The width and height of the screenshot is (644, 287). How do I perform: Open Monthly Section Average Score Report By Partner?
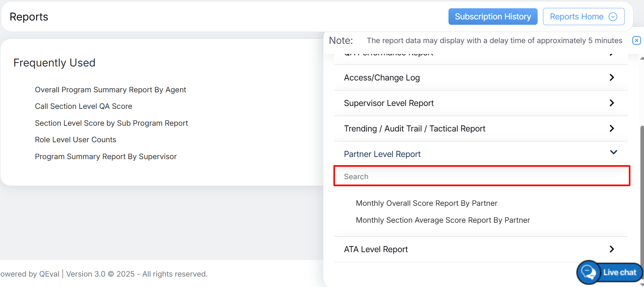point(443,220)
